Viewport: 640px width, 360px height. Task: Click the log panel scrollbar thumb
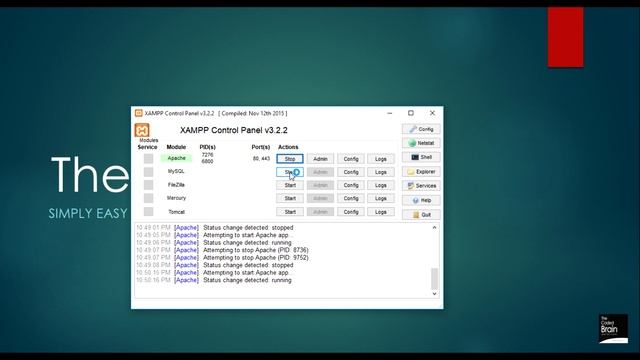pos(434,279)
